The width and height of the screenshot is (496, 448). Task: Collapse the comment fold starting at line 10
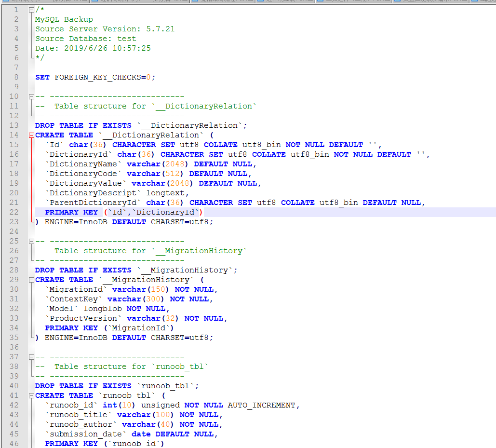click(31, 96)
